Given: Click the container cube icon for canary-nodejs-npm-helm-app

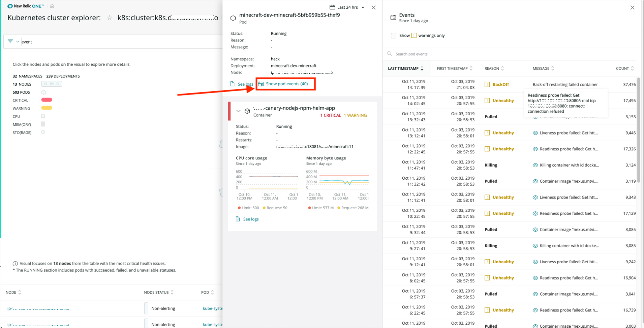Looking at the screenshot, I should pos(247,111).
